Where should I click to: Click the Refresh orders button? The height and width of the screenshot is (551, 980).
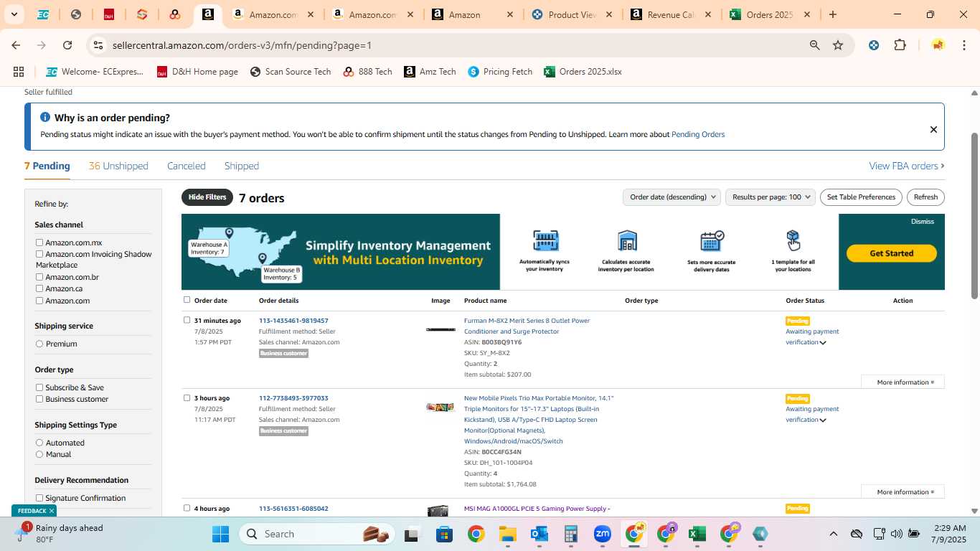coord(925,197)
